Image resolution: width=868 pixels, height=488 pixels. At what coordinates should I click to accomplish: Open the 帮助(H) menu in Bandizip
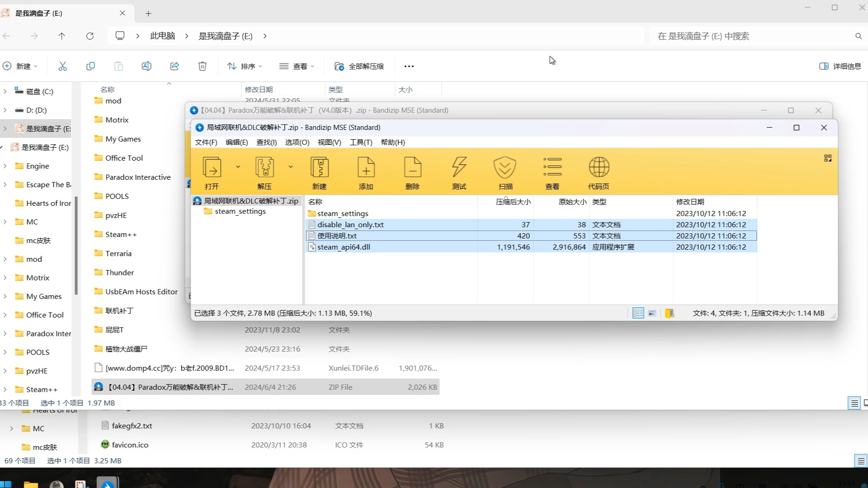[x=393, y=142]
